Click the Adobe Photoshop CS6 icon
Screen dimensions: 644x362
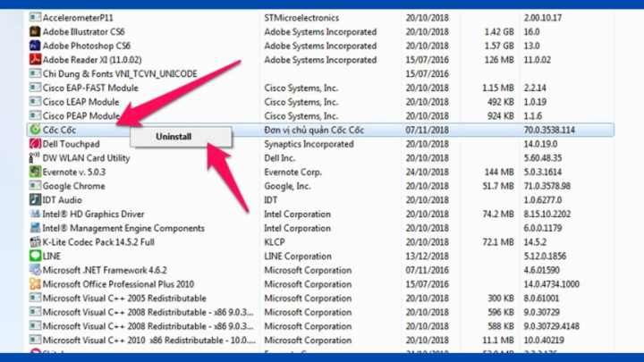[35, 46]
